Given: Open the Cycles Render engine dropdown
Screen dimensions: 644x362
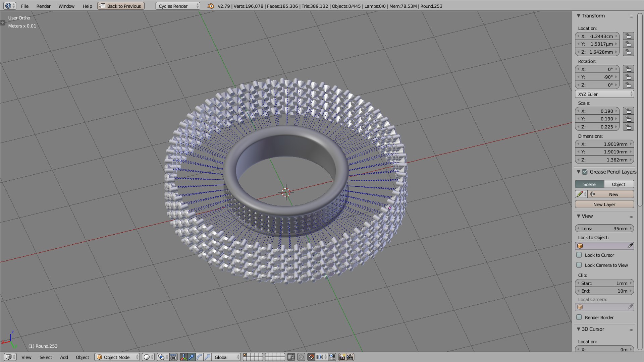Looking at the screenshot, I should [x=178, y=6].
